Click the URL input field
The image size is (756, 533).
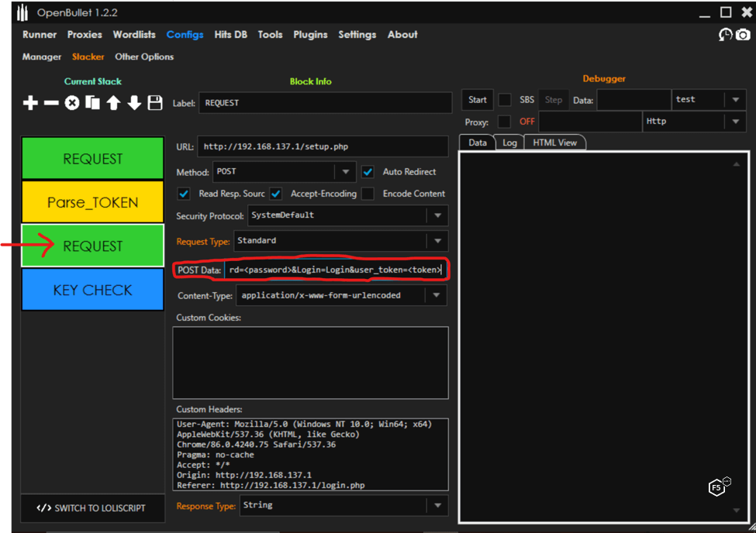tap(323, 146)
